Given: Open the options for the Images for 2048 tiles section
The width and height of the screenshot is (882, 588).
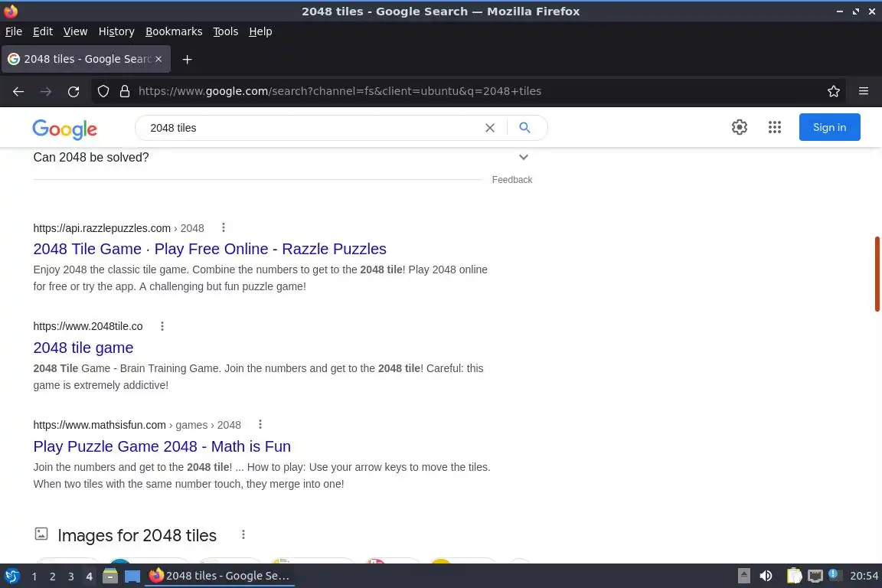Looking at the screenshot, I should pyautogui.click(x=243, y=534).
